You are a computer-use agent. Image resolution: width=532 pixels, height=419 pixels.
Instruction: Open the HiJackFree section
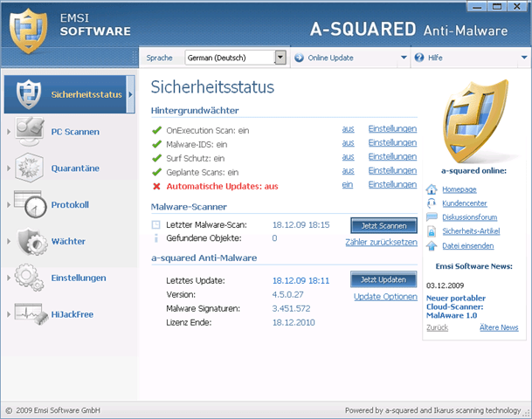[73, 314]
